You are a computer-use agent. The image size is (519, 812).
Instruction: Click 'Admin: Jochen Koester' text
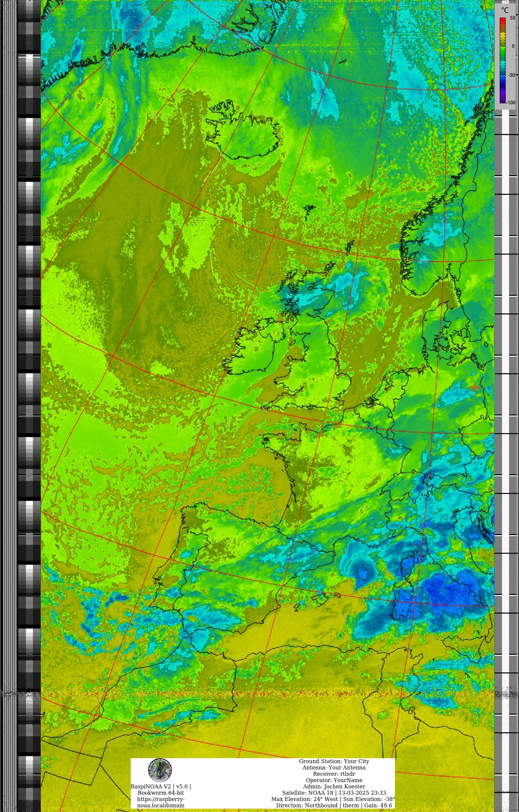(334, 786)
